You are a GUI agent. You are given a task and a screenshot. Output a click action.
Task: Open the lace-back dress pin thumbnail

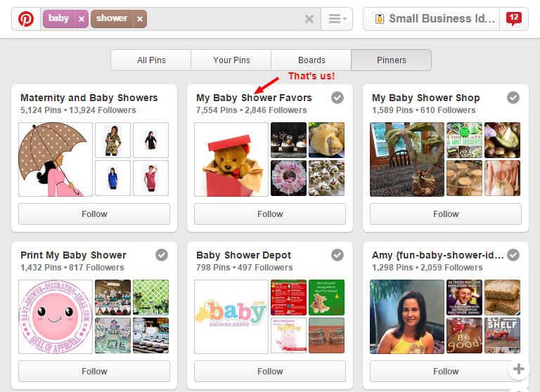click(503, 178)
